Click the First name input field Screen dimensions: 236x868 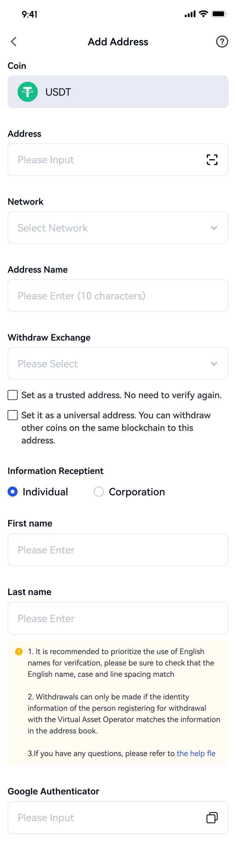(118, 550)
